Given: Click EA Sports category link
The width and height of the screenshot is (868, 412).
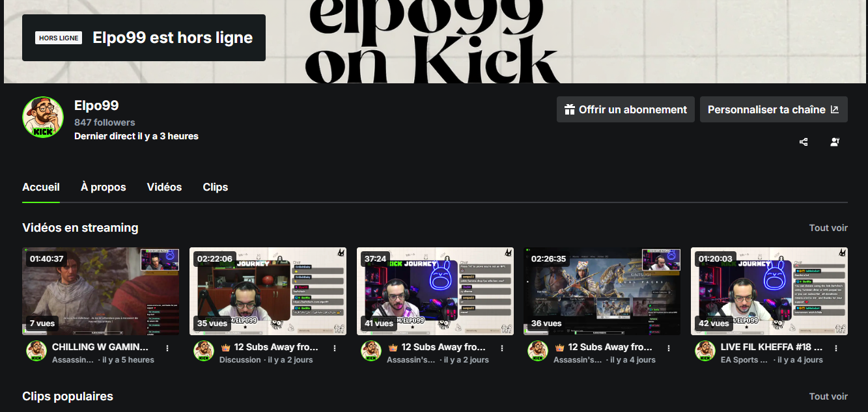Looking at the screenshot, I should 745,360.
